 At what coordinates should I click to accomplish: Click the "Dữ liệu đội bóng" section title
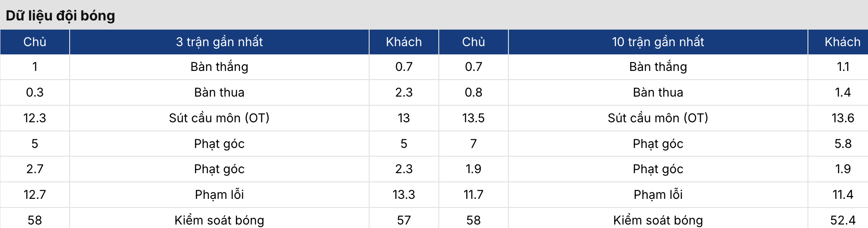click(x=61, y=16)
